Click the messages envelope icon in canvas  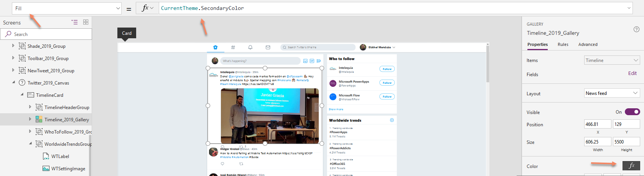point(268,47)
